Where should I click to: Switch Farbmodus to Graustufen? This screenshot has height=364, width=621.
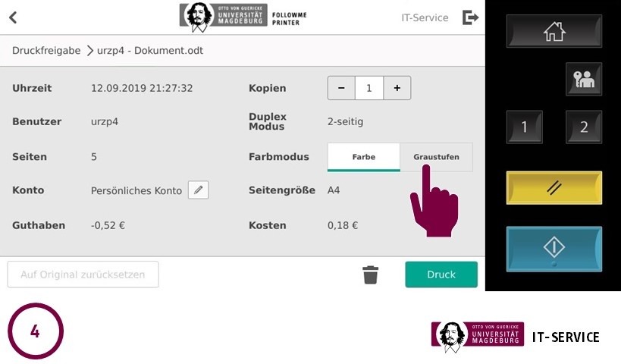coord(437,157)
